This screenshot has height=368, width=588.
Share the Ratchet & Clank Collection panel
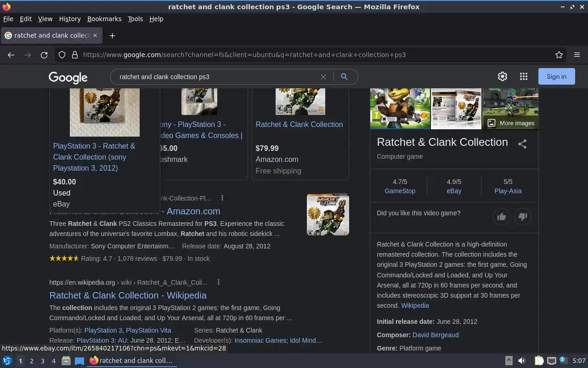pyautogui.click(x=522, y=144)
